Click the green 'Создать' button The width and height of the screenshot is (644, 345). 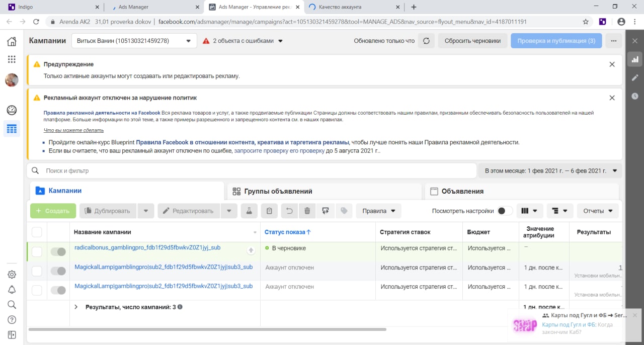click(x=53, y=211)
